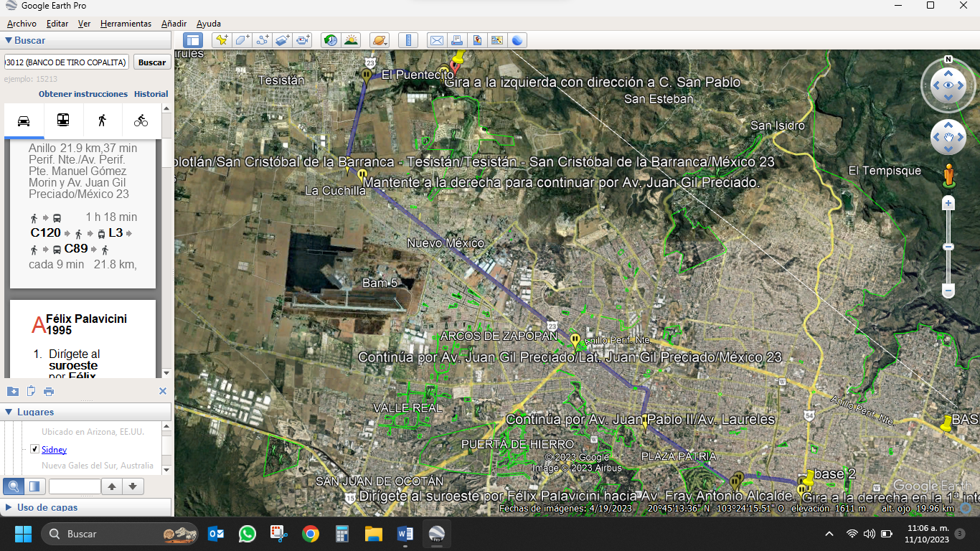The height and width of the screenshot is (551, 980).
Task: Select the bicycle travel mode
Action: pos(141,121)
